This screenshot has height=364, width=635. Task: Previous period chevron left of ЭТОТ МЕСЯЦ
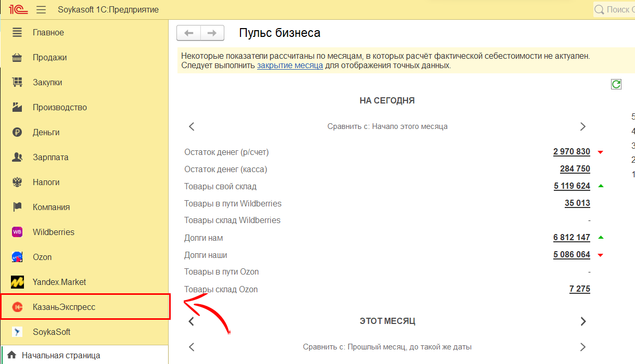[191, 321]
